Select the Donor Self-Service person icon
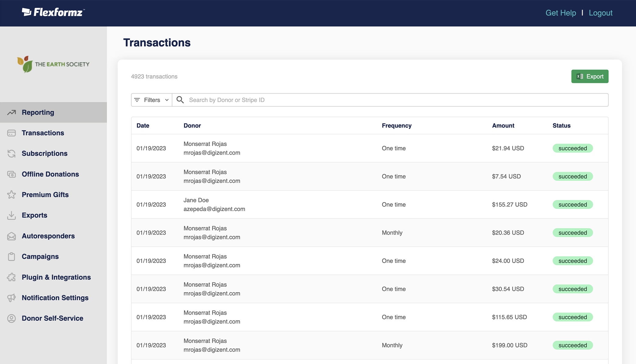 tap(11, 318)
